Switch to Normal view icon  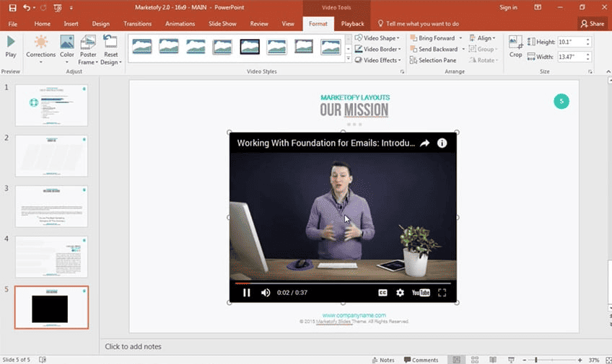pyautogui.click(x=456, y=360)
